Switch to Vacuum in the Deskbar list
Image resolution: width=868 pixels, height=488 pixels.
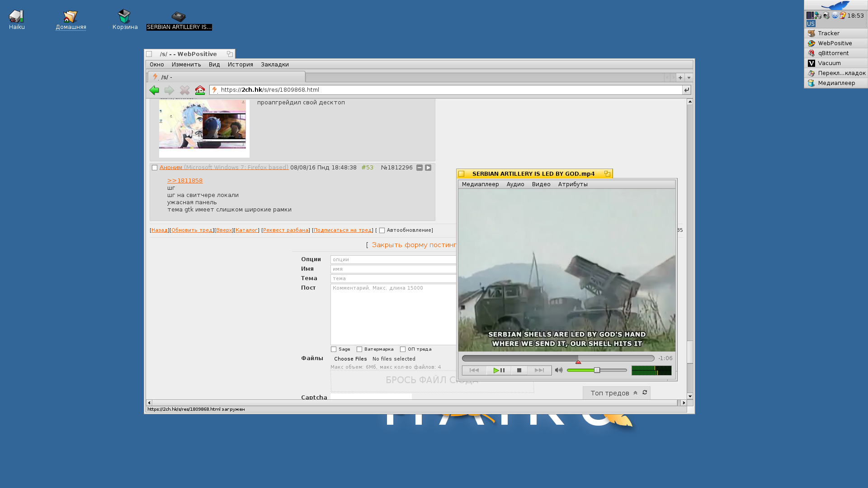point(836,63)
